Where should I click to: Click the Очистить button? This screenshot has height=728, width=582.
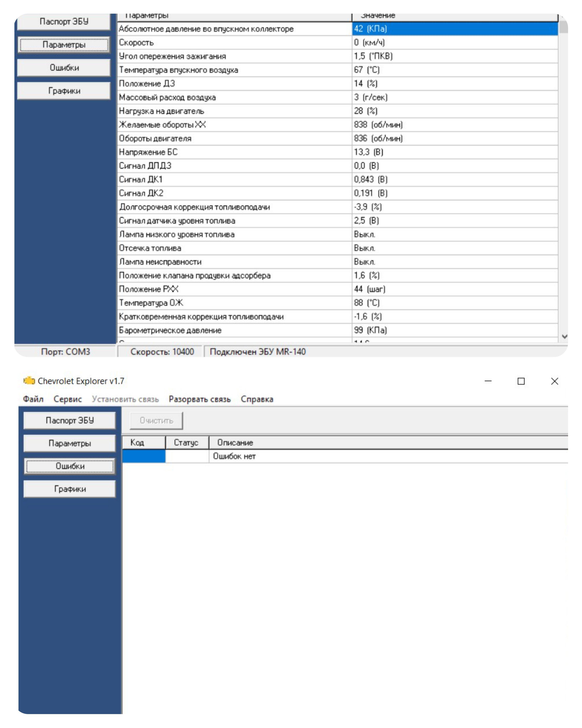tap(156, 420)
